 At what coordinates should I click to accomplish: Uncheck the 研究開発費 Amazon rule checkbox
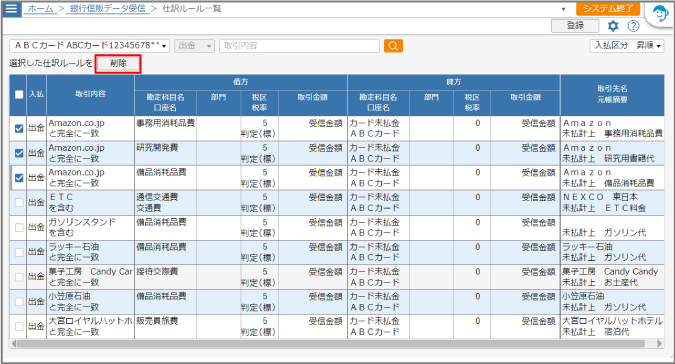click(x=19, y=153)
